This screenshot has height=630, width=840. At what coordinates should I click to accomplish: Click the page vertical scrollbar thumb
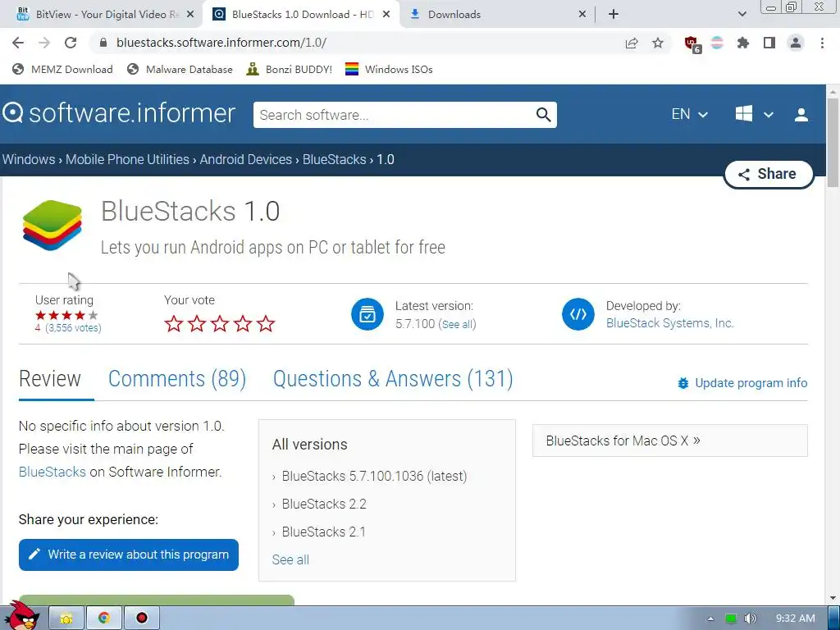(x=833, y=142)
